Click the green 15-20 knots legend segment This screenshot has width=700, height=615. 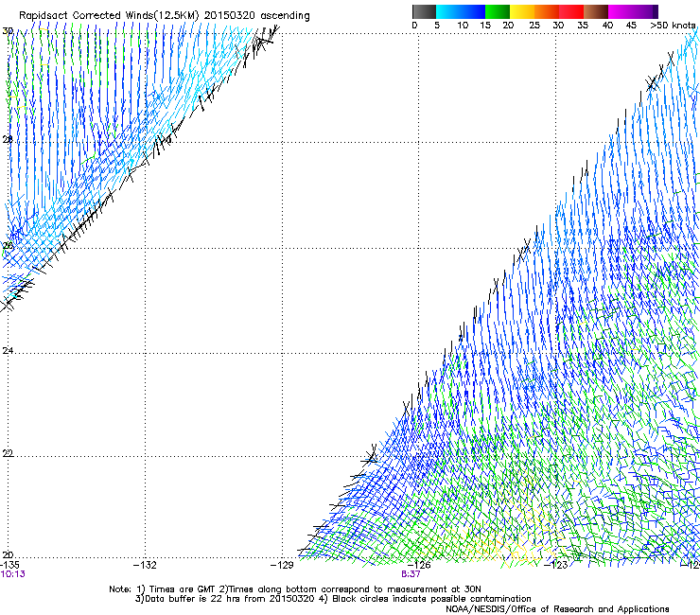pyautogui.click(x=498, y=11)
